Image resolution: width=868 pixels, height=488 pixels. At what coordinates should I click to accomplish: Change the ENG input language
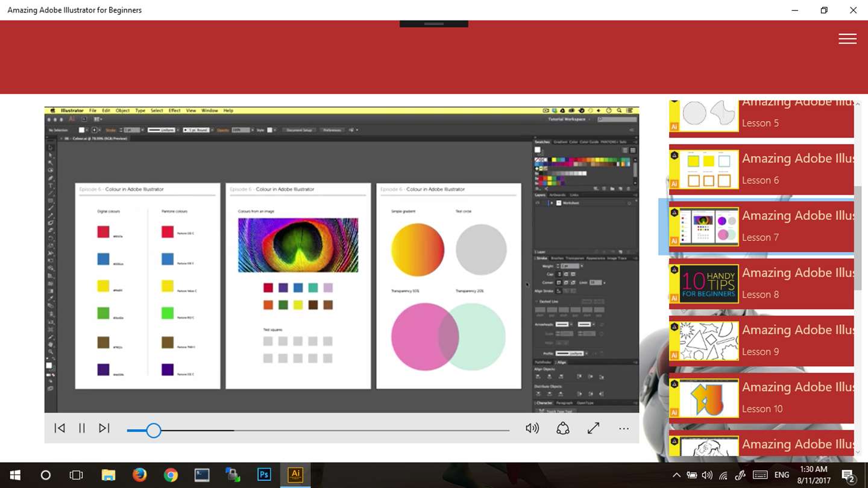point(782,475)
